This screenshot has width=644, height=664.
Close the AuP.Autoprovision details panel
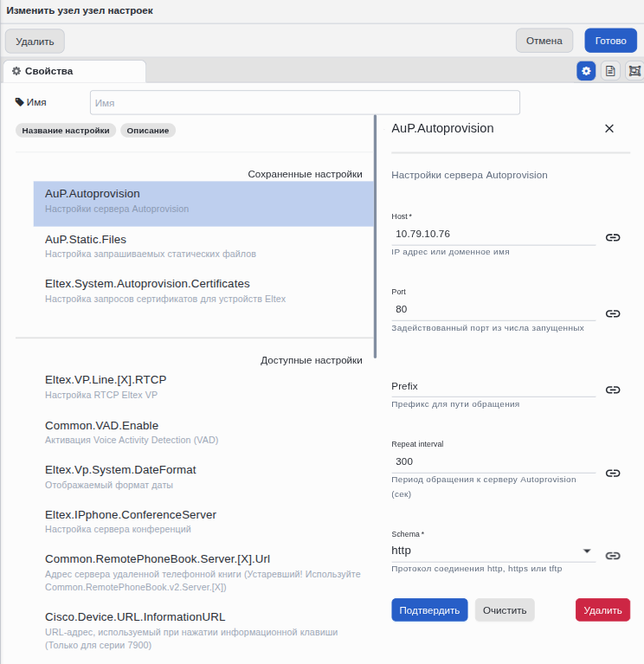pos(609,128)
